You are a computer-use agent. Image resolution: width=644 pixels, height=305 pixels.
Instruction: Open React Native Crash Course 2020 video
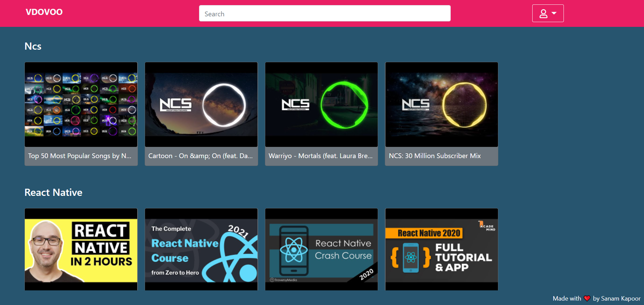321,250
